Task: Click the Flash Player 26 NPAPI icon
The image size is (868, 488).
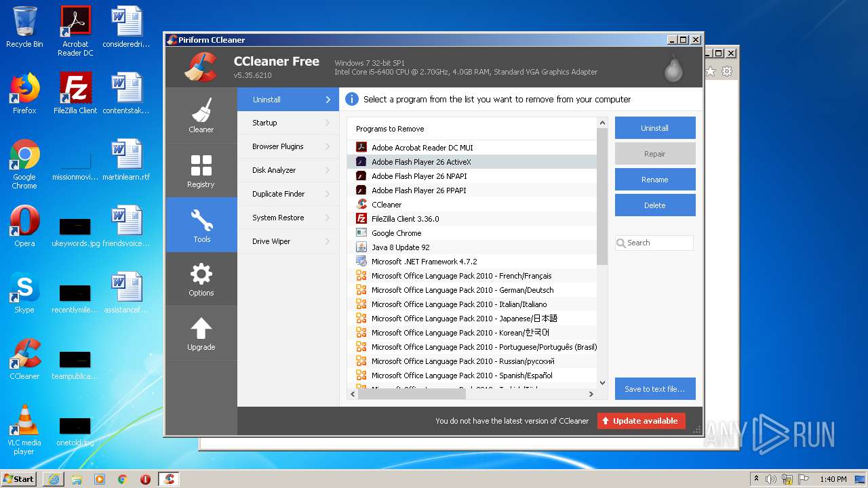Action: 361,176
